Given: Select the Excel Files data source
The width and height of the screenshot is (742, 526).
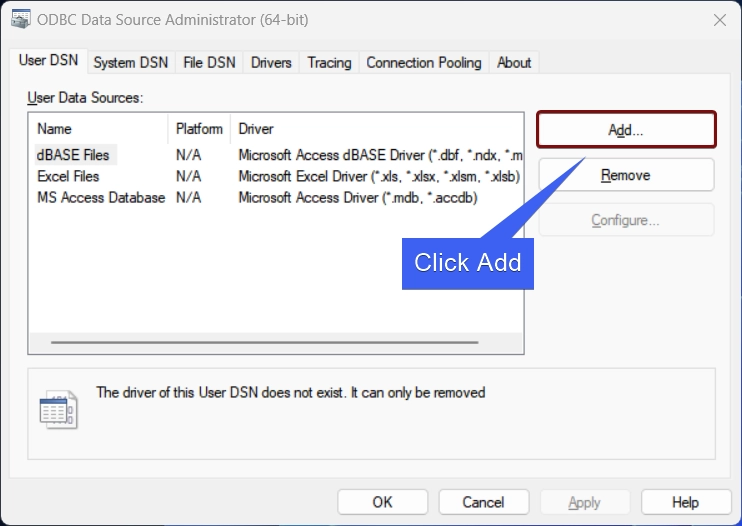Looking at the screenshot, I should [x=68, y=176].
